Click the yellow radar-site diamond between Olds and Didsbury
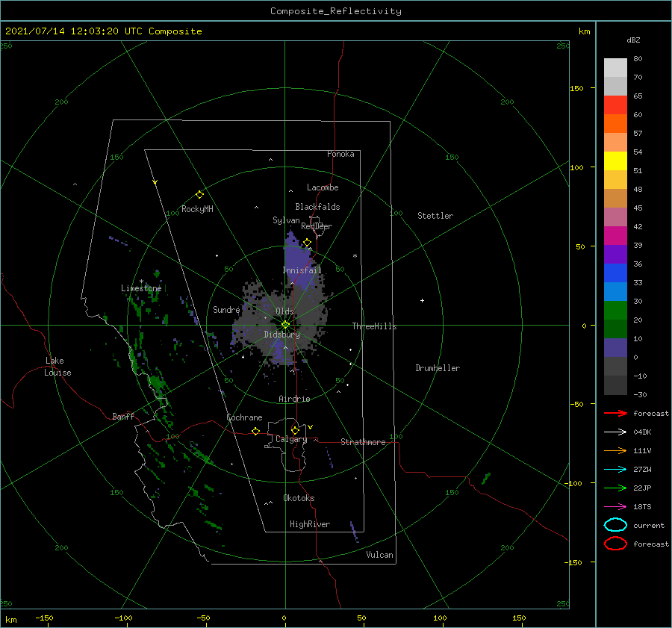 (x=285, y=325)
